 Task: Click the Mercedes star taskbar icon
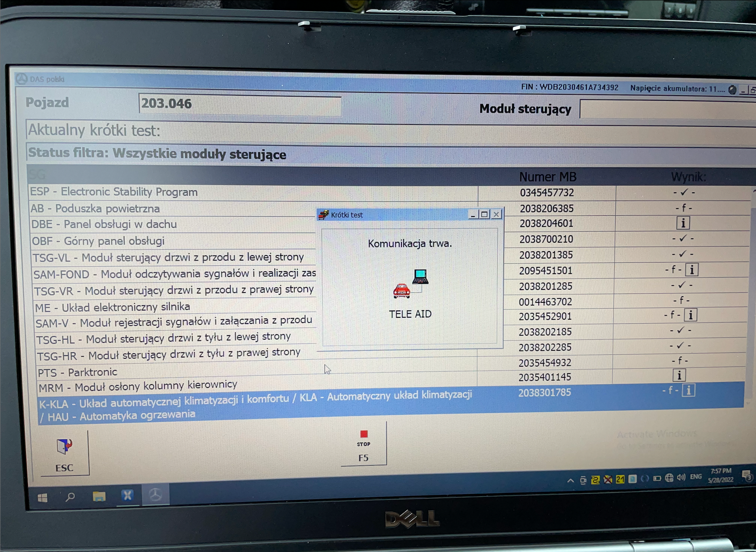click(x=155, y=495)
